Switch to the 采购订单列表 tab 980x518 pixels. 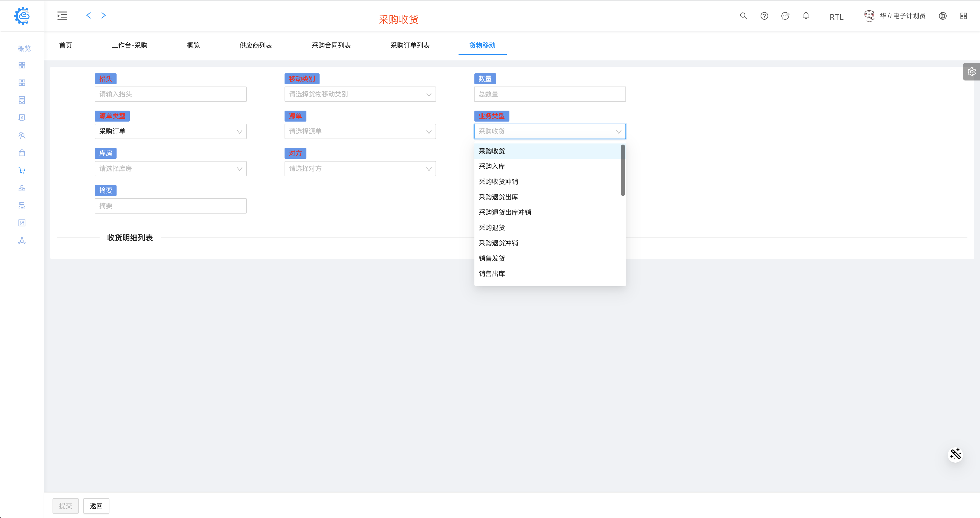point(410,45)
